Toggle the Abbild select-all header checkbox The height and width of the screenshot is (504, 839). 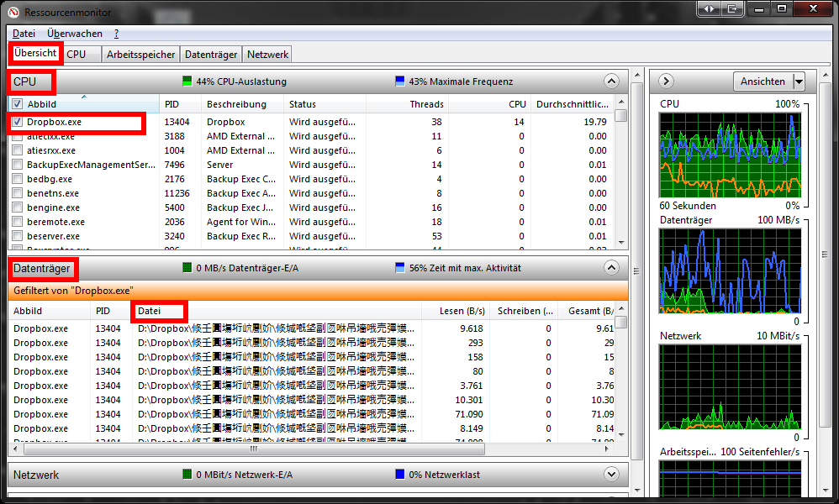tap(18, 104)
